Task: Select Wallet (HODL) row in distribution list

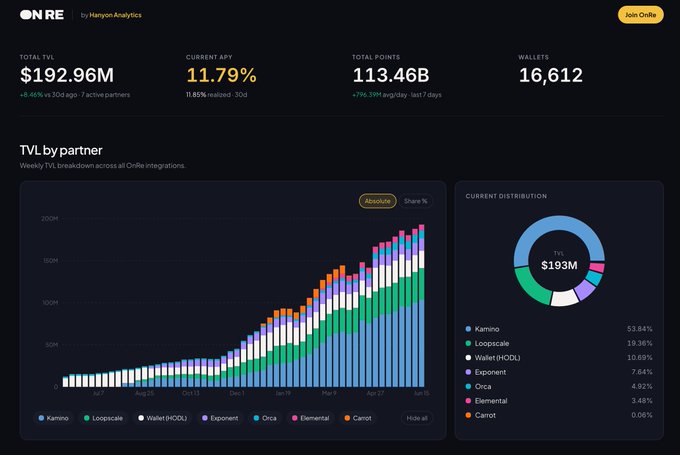Action: (559, 357)
